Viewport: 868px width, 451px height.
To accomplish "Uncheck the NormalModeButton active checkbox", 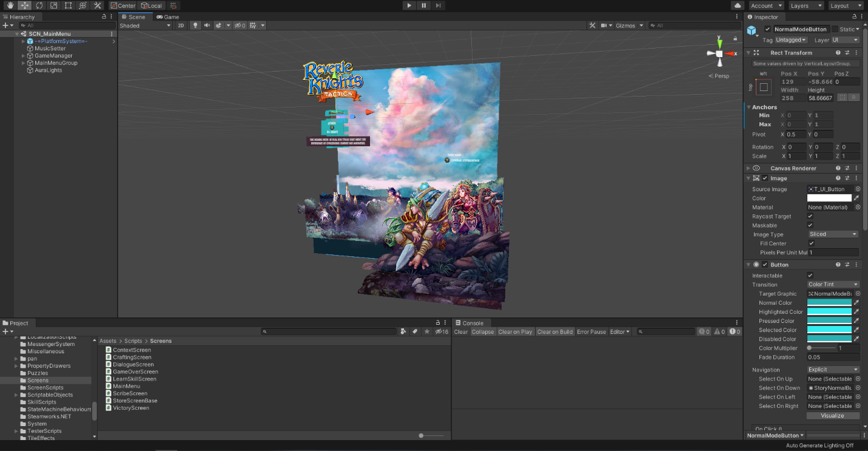I will [x=767, y=29].
